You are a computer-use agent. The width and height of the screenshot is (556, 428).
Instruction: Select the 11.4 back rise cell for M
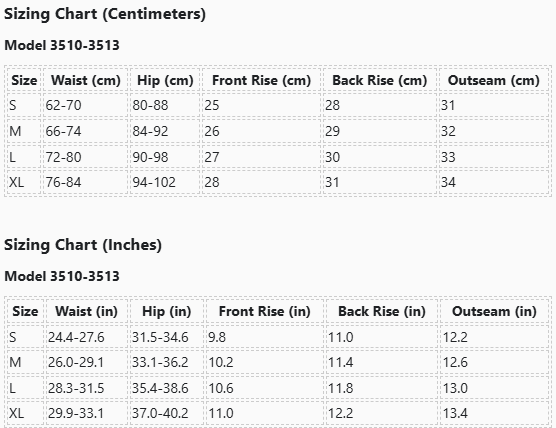pyautogui.click(x=382, y=362)
